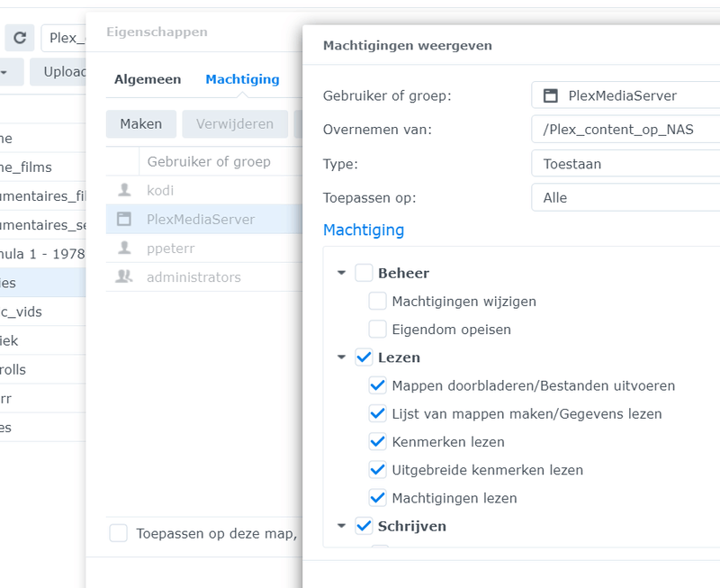
Task: Check Toepassen op deze map option
Action: [119, 533]
